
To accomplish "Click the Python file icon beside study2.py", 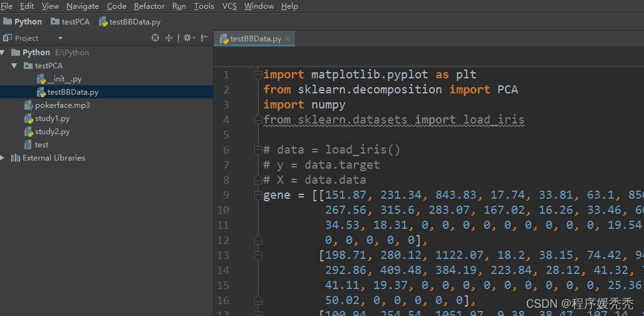I will (28, 132).
